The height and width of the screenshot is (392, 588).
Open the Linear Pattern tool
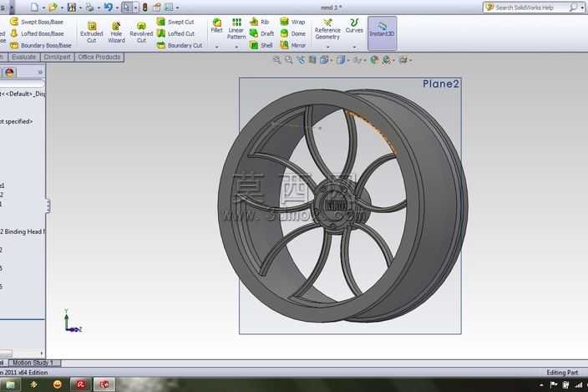click(x=236, y=29)
